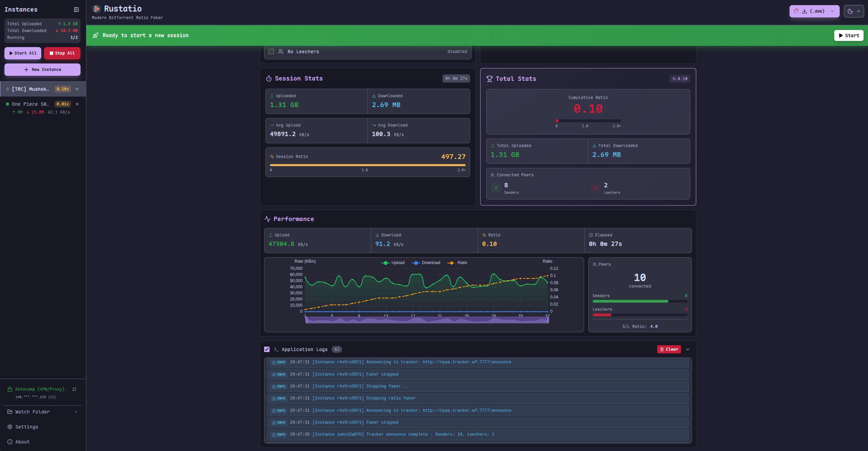
Task: Click the Seeders green arrow icon
Action: pyautogui.click(x=496, y=188)
